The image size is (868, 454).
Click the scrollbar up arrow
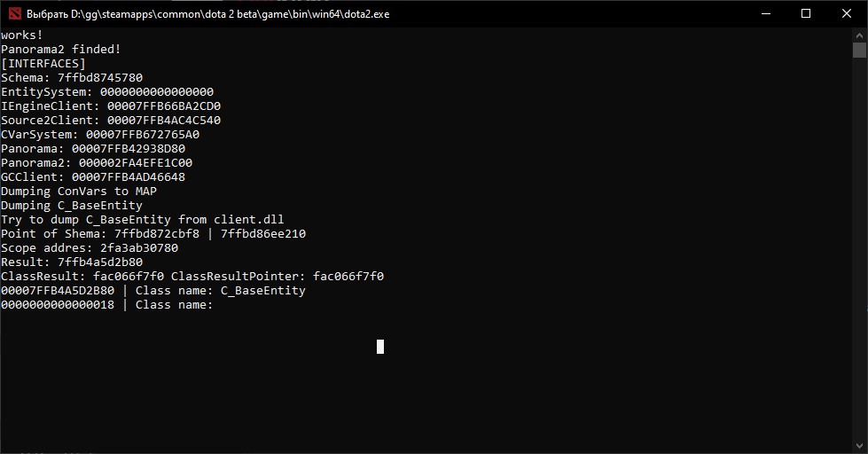point(859,35)
